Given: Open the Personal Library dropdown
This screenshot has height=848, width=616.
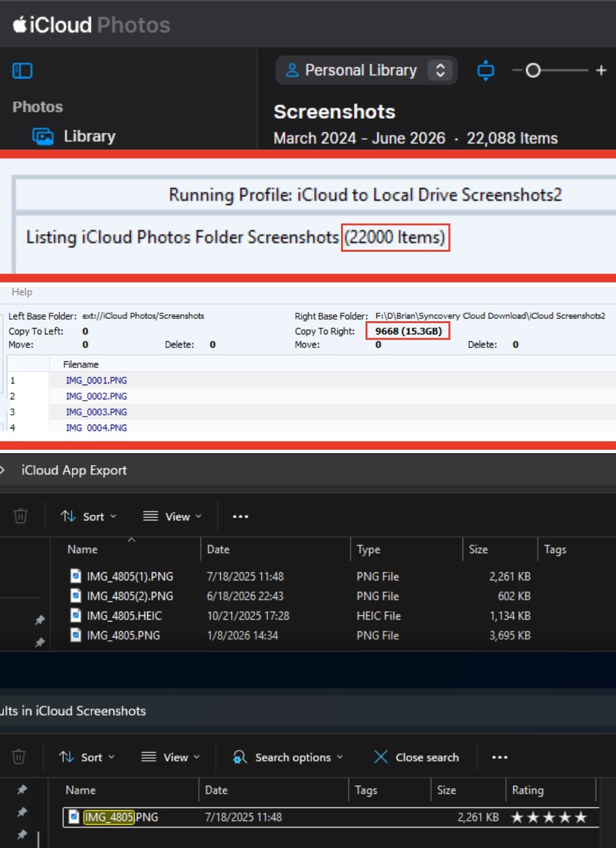Looking at the screenshot, I should pyautogui.click(x=366, y=70).
